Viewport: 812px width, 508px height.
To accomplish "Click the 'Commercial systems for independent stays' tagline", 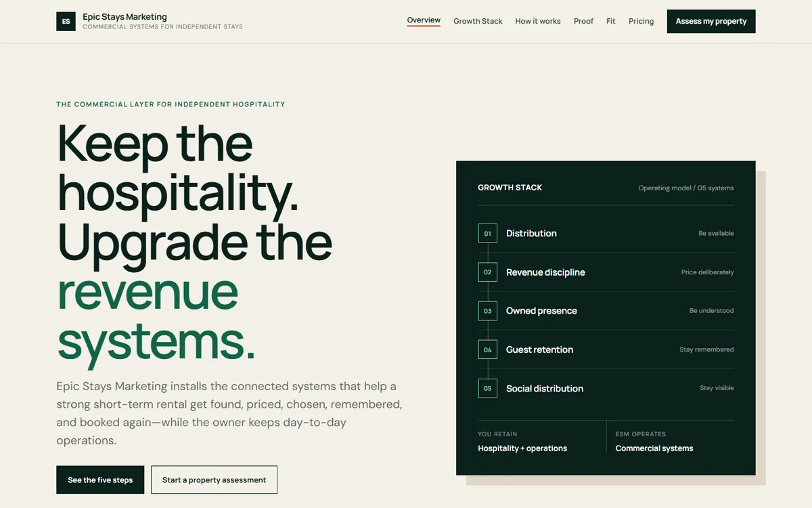I will (162, 27).
